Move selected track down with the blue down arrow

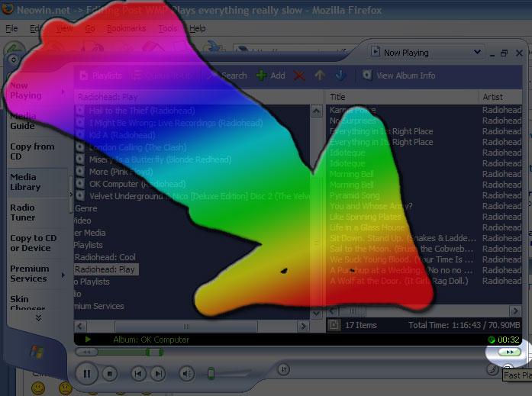(341, 76)
